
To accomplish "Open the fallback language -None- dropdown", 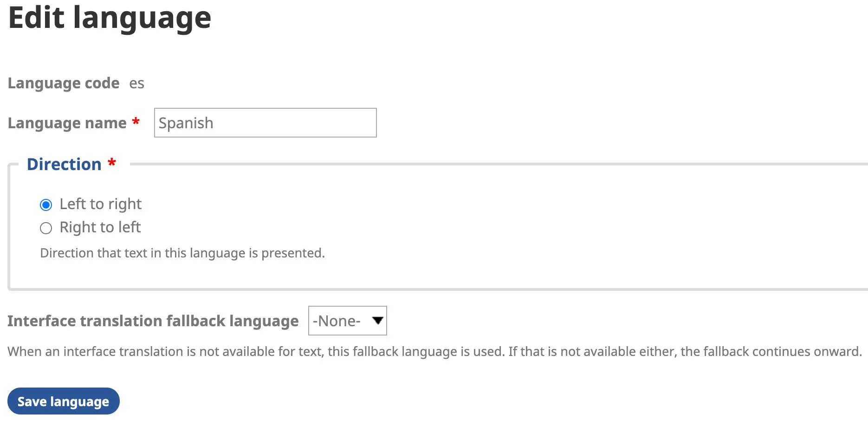I will tap(347, 321).
